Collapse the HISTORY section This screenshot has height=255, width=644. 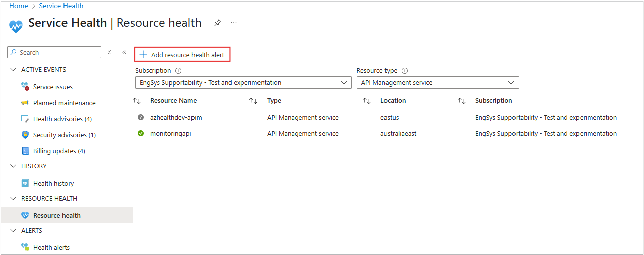point(13,166)
